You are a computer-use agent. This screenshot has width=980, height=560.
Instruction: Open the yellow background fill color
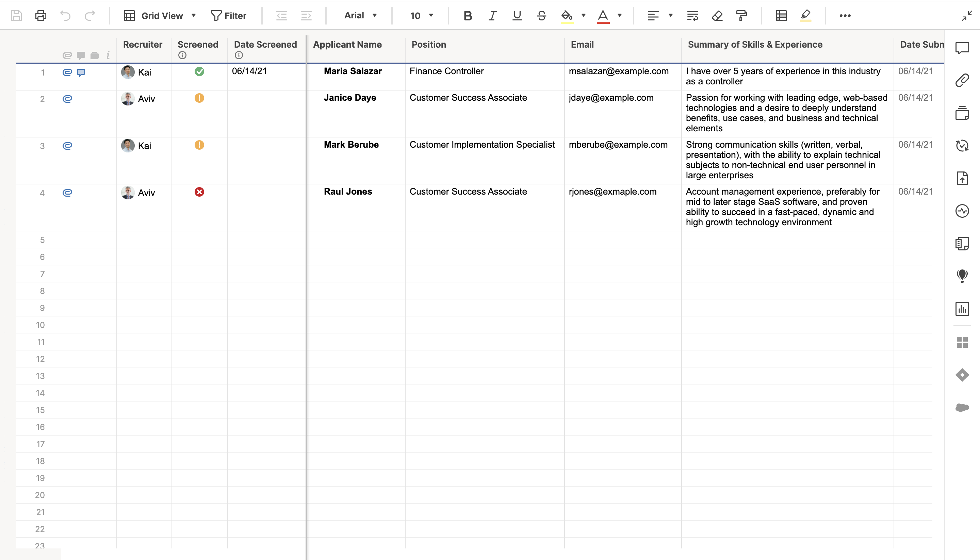[x=567, y=16]
